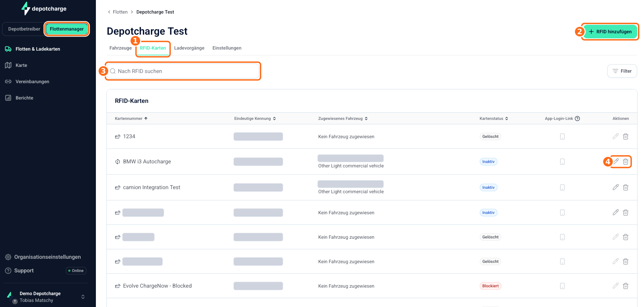Switch to the Ladevorgänge tab
The height and width of the screenshot is (307, 644).
click(x=189, y=48)
